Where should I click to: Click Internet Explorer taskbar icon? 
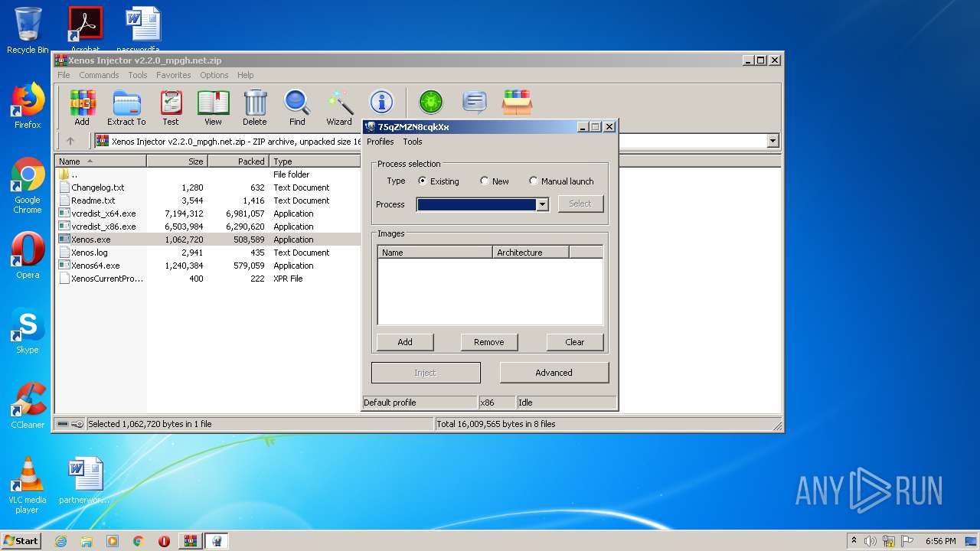coord(60,541)
